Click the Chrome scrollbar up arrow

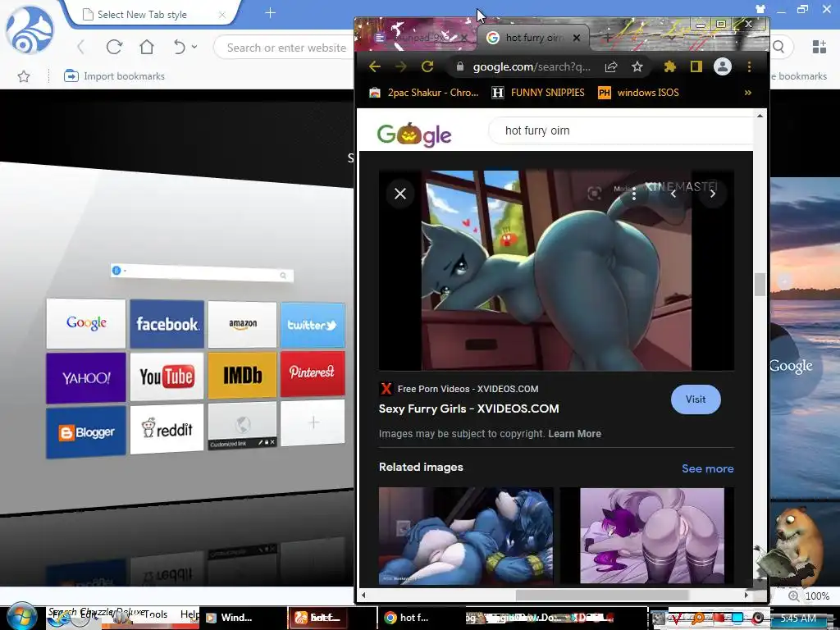click(760, 115)
